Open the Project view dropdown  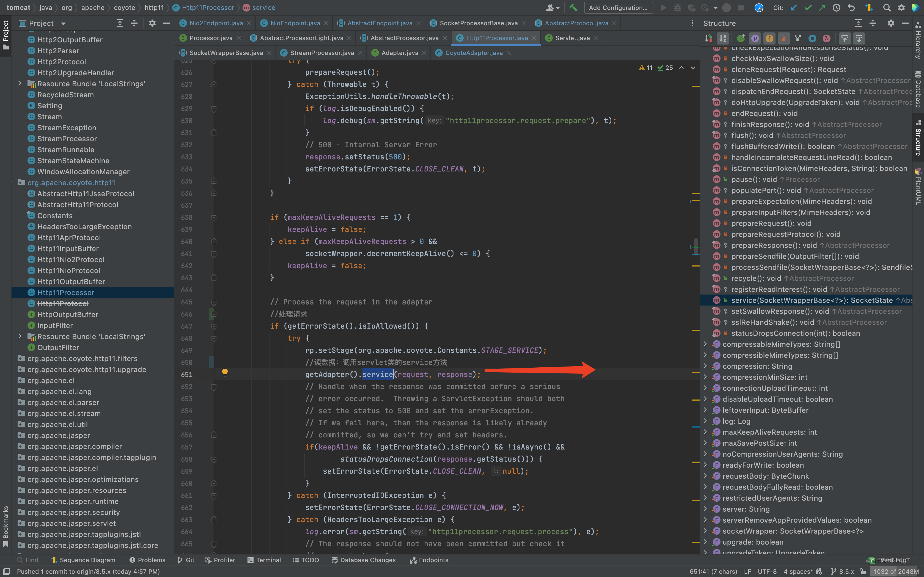pyautogui.click(x=63, y=23)
